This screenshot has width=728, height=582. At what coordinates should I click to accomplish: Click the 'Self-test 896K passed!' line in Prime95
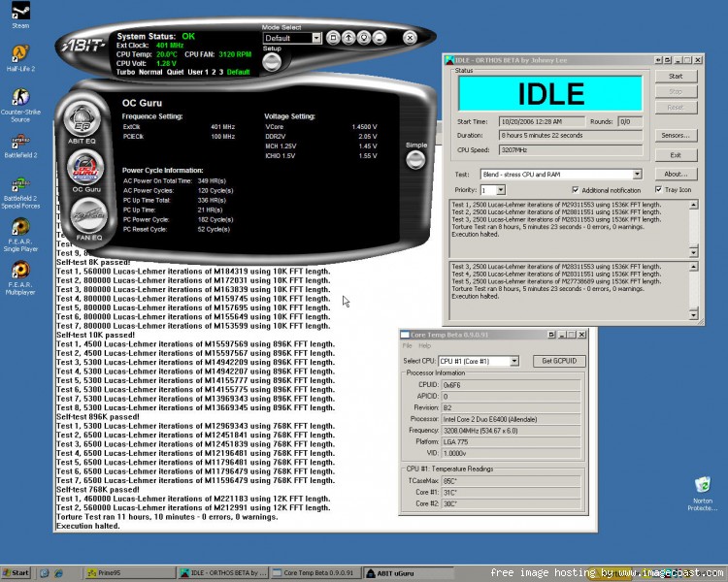[97, 417]
